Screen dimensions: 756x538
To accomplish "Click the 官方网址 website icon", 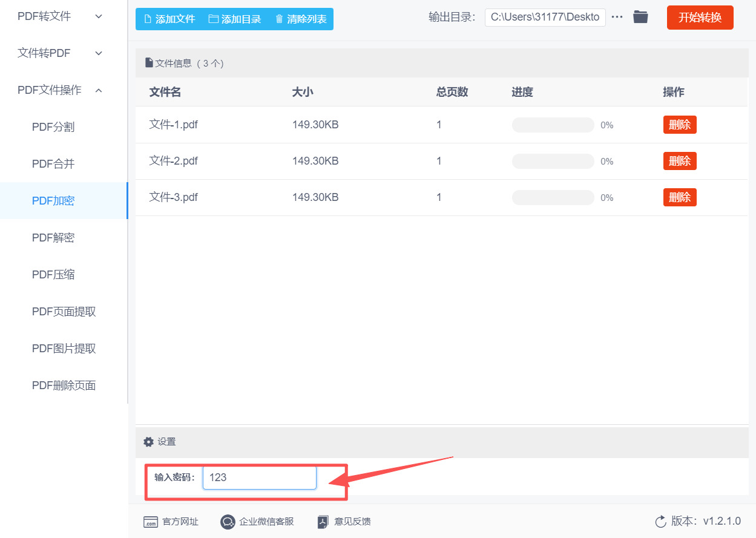I will coord(151,522).
